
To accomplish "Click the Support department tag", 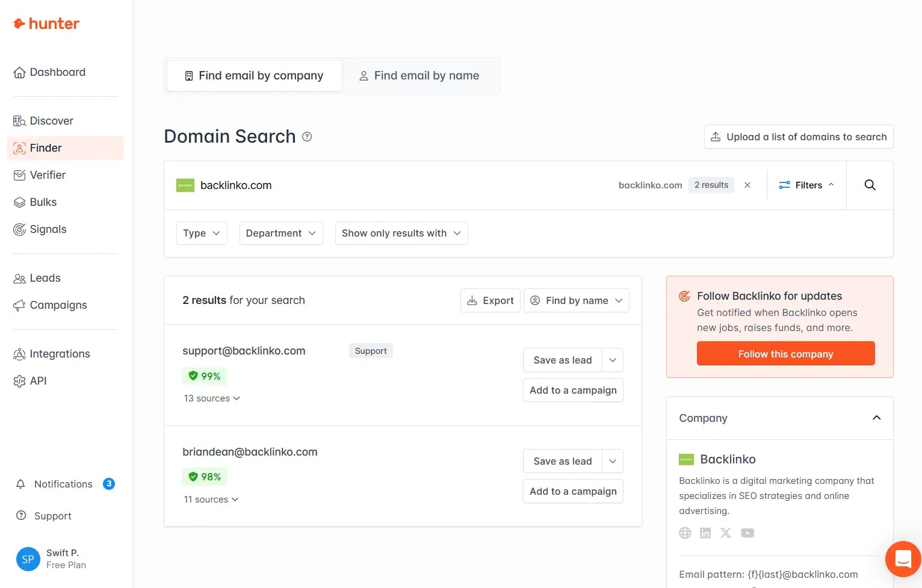I will [371, 351].
